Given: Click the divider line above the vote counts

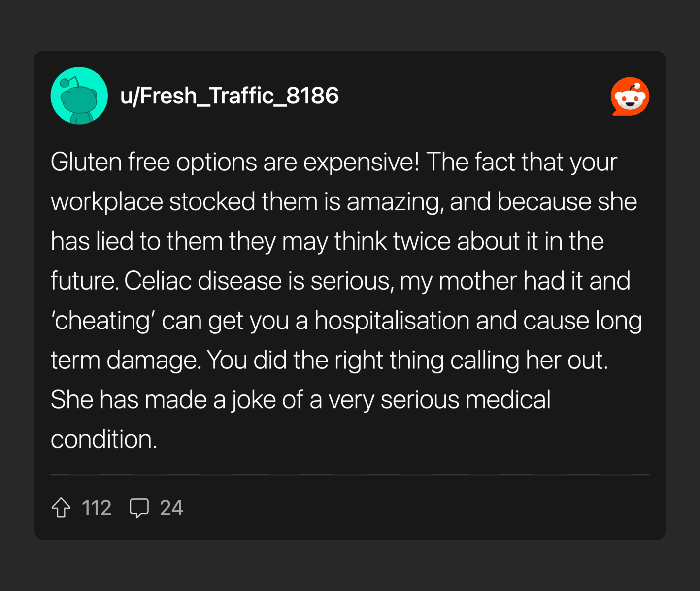Looking at the screenshot, I should click(350, 475).
